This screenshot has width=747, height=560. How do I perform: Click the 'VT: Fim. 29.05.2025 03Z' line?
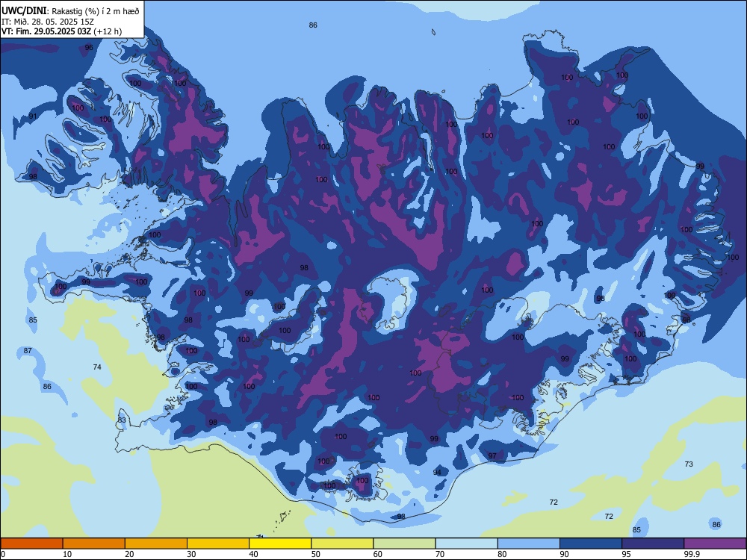(46, 31)
